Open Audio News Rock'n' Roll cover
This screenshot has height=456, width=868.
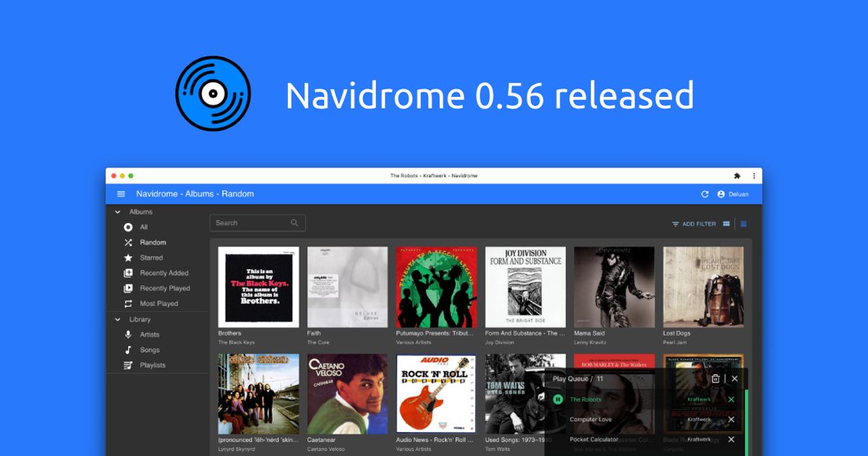click(436, 394)
